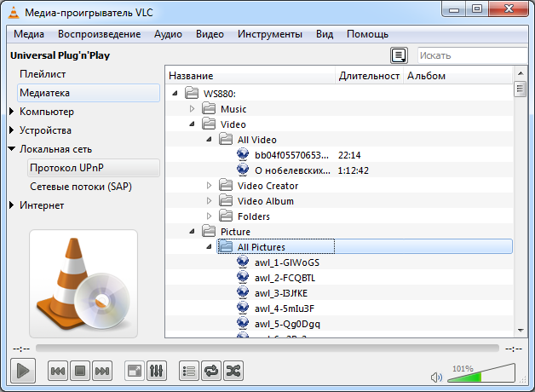Focus the Искать search field
The height and width of the screenshot is (392, 535).
[x=473, y=55]
